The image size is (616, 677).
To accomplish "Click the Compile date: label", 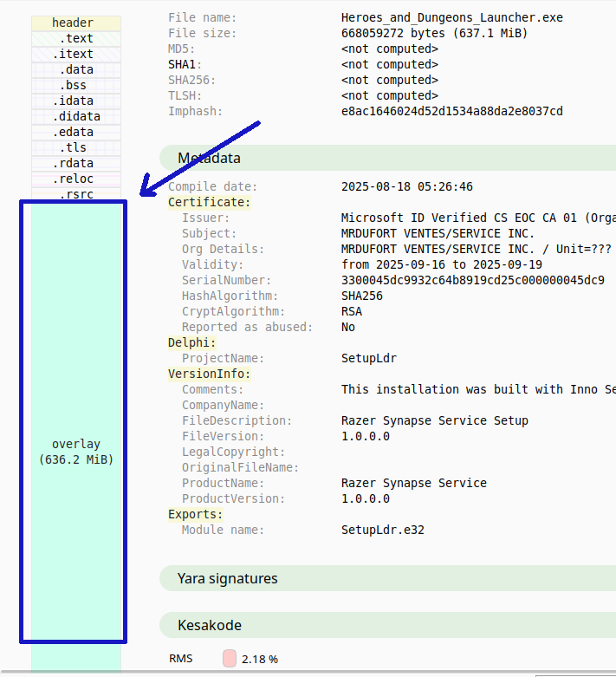I will (213, 186).
